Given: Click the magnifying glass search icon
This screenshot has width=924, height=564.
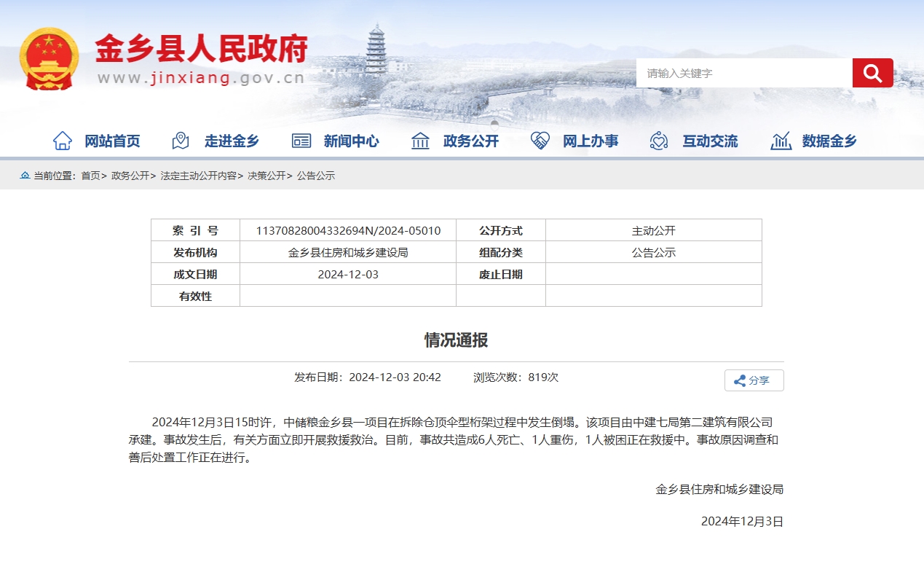Looking at the screenshot, I should (872, 72).
